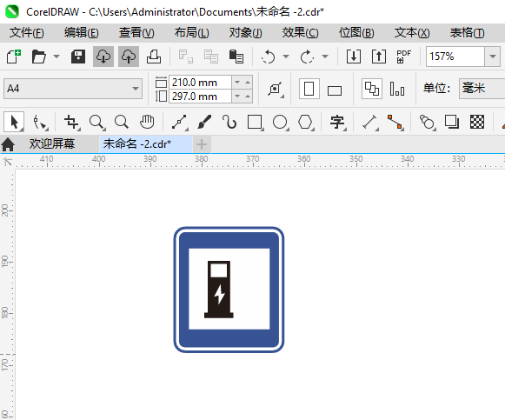Screen dimensions: 505x420
Task: Add a new document with plus tab
Action: click(202, 144)
